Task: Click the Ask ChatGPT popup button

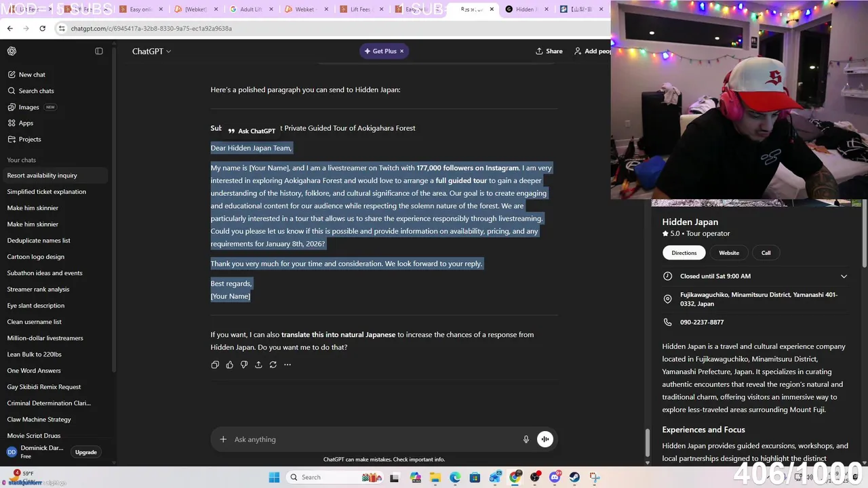Action: 252,131
